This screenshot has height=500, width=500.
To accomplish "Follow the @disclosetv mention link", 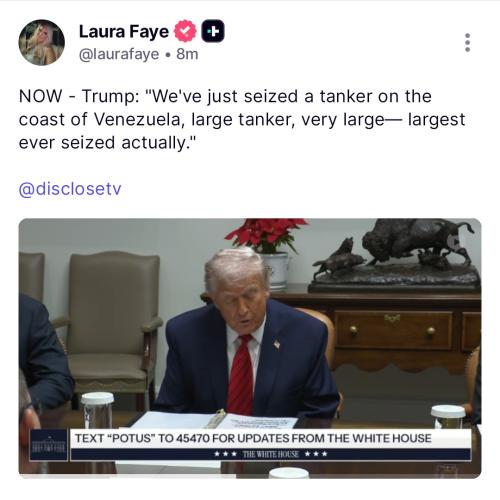I will click(x=70, y=189).
